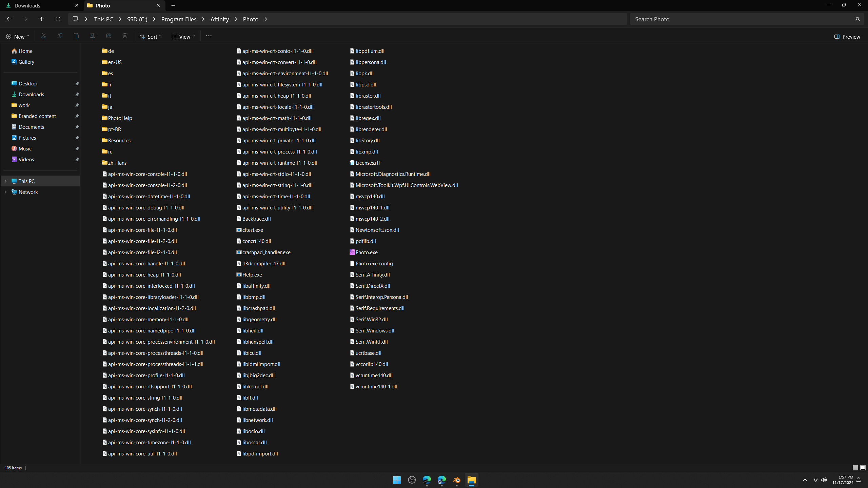Open notifications bell in system tray
This screenshot has width=868, height=488.
click(x=859, y=480)
